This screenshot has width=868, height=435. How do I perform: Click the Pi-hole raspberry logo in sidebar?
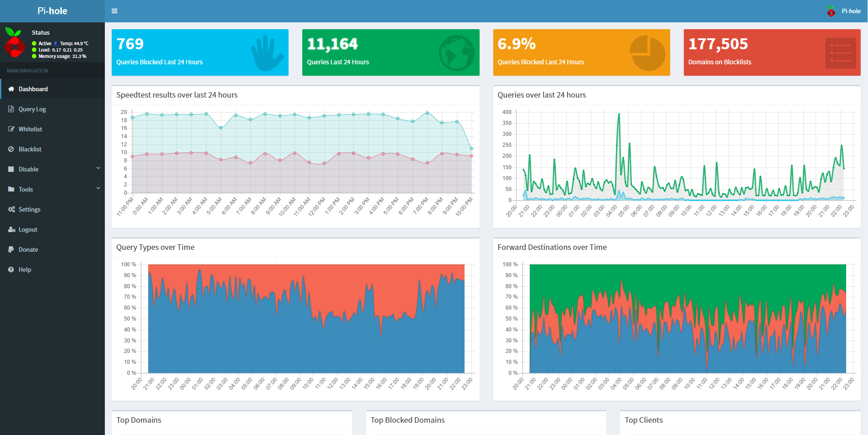pos(14,42)
